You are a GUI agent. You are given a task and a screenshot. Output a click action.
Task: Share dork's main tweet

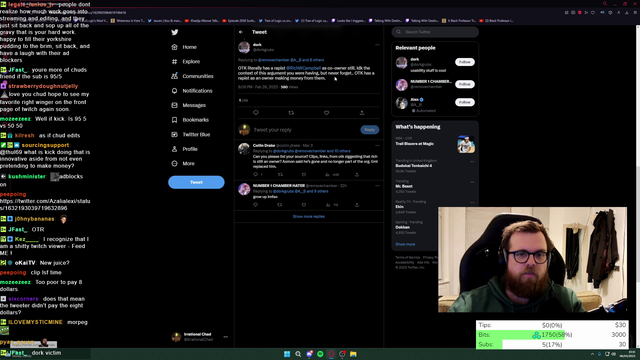[362, 113]
